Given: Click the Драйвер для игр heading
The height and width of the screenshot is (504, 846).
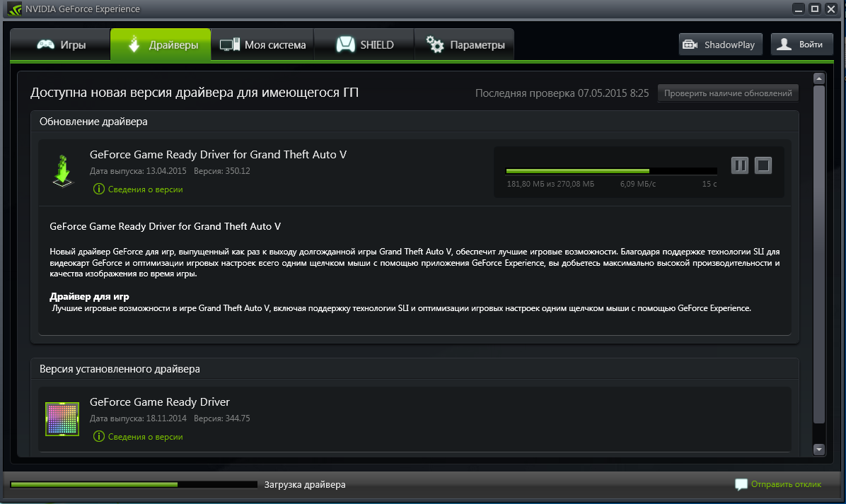Looking at the screenshot, I should [89, 296].
